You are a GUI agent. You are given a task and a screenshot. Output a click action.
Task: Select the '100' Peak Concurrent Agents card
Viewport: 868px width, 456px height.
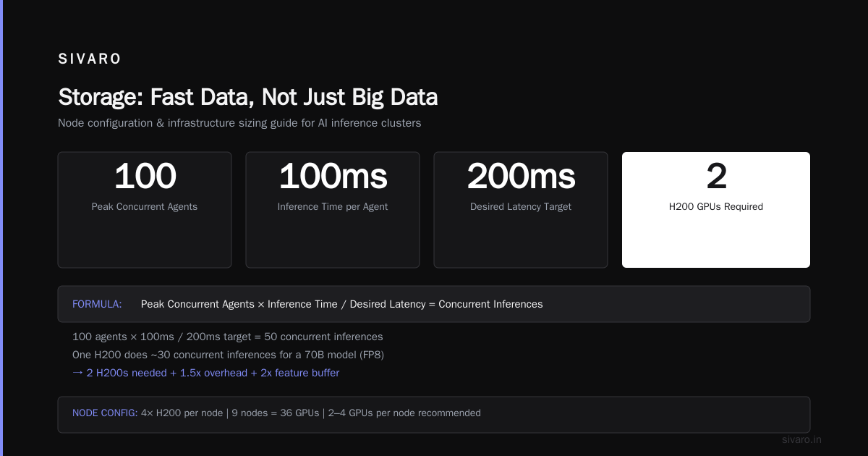145,210
